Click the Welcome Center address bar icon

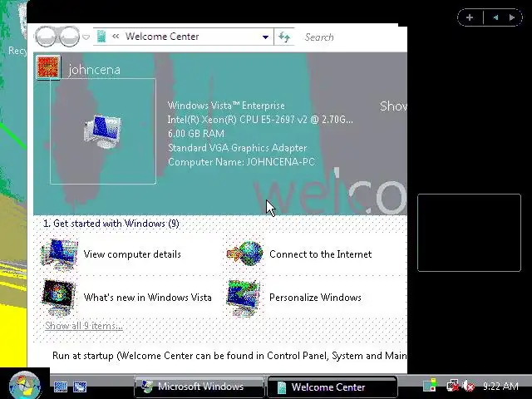[x=101, y=37]
